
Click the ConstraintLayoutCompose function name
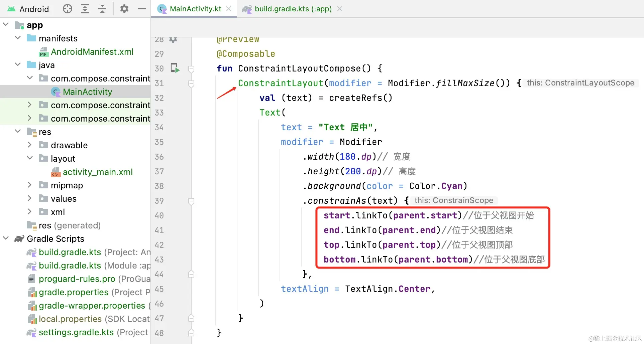300,68
